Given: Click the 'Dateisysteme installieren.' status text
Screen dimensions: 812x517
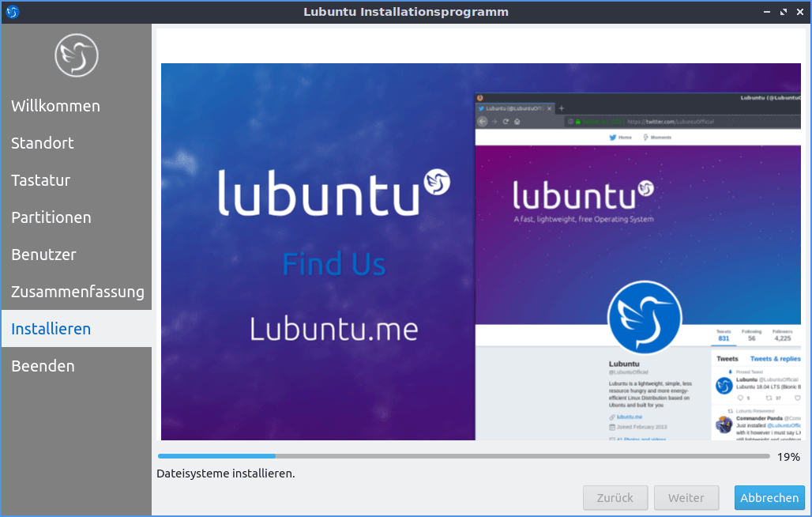Looking at the screenshot, I should tap(226, 474).
